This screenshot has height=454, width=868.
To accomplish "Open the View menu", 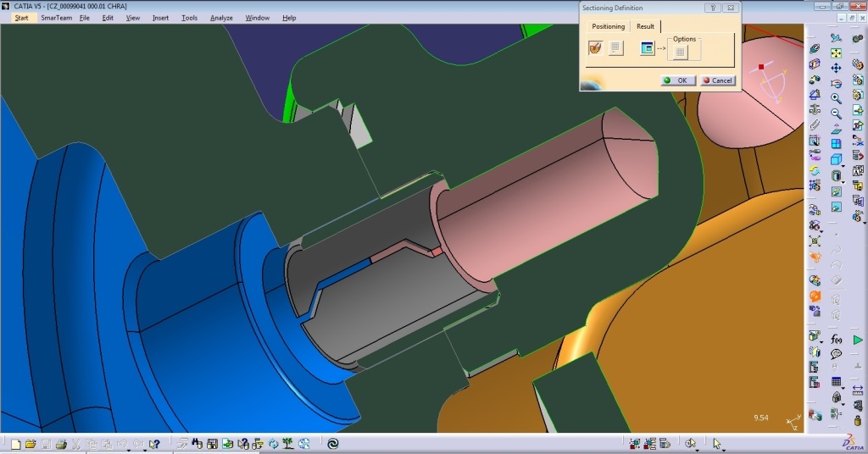I will (x=133, y=18).
